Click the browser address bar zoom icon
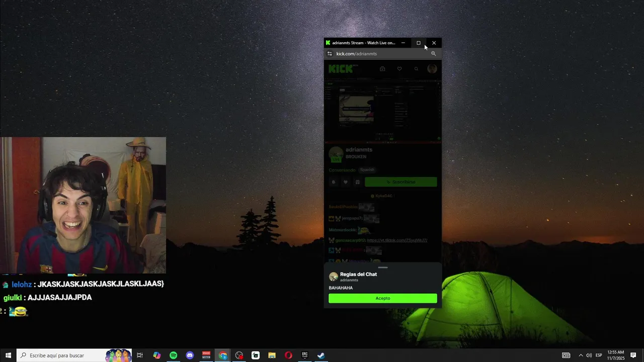The height and width of the screenshot is (362, 644). 433,54
